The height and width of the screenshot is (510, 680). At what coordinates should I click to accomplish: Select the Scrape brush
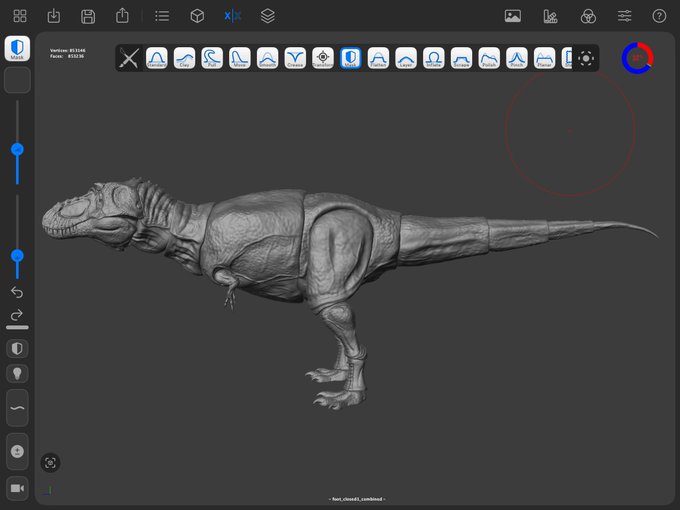tap(461, 58)
